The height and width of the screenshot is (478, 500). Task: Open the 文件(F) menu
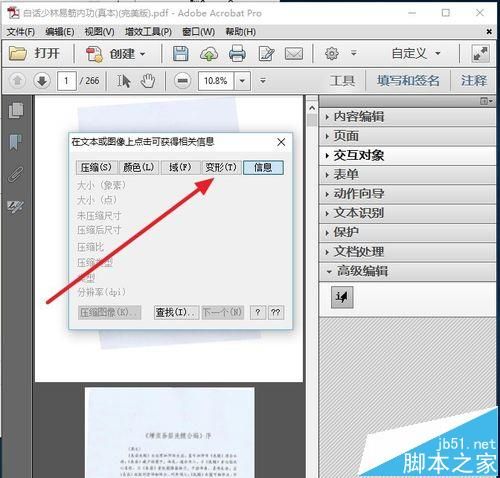tap(21, 32)
